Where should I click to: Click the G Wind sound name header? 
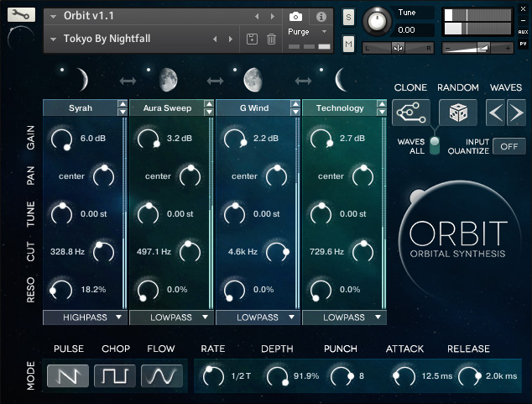click(254, 108)
